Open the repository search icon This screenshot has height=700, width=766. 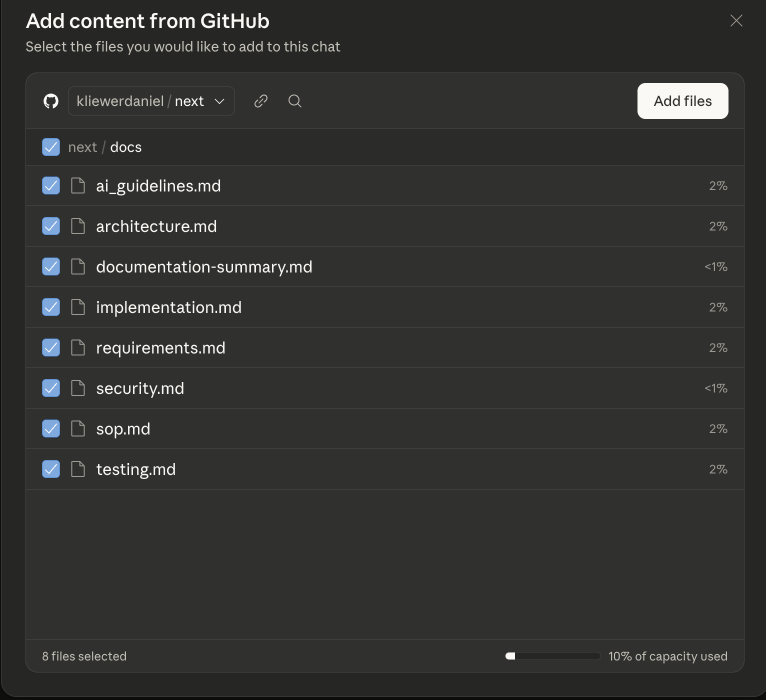pyautogui.click(x=295, y=101)
